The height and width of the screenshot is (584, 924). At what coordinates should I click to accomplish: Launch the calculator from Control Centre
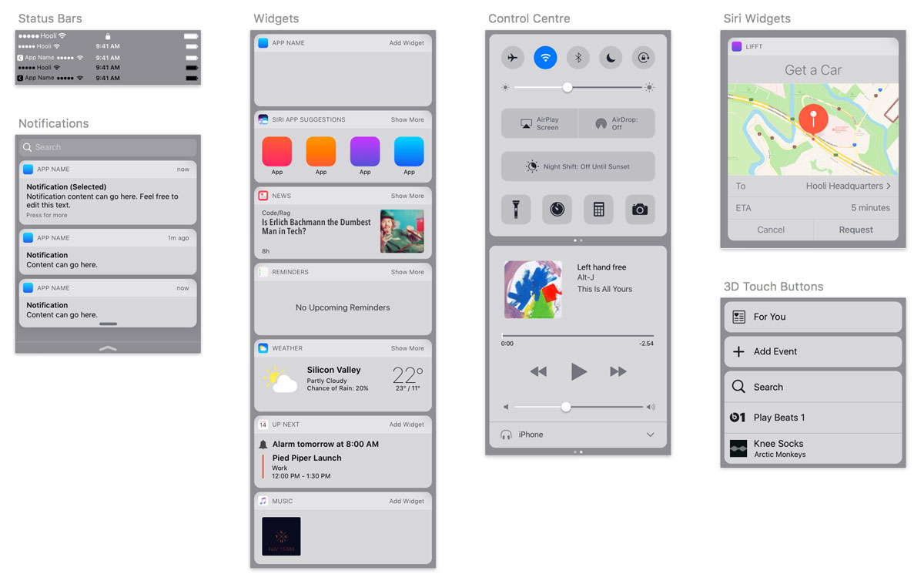click(x=598, y=210)
